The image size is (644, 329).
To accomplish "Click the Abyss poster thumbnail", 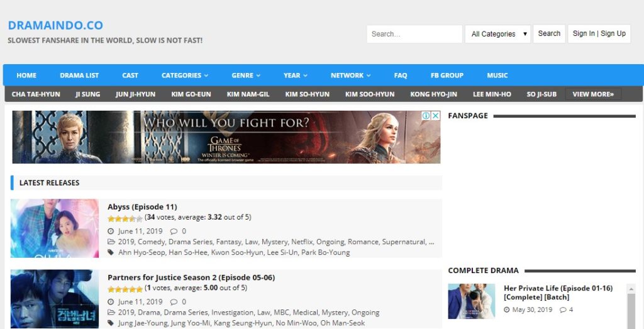I will pos(55,228).
